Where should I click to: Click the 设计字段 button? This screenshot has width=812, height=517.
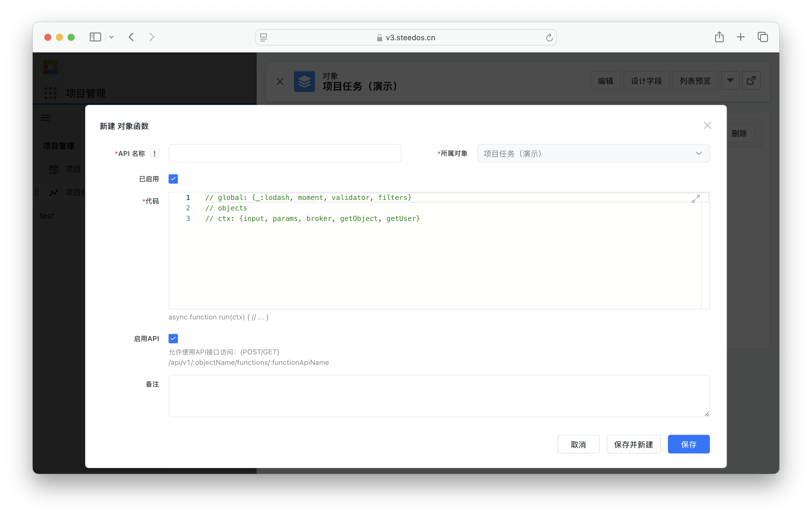click(x=646, y=81)
